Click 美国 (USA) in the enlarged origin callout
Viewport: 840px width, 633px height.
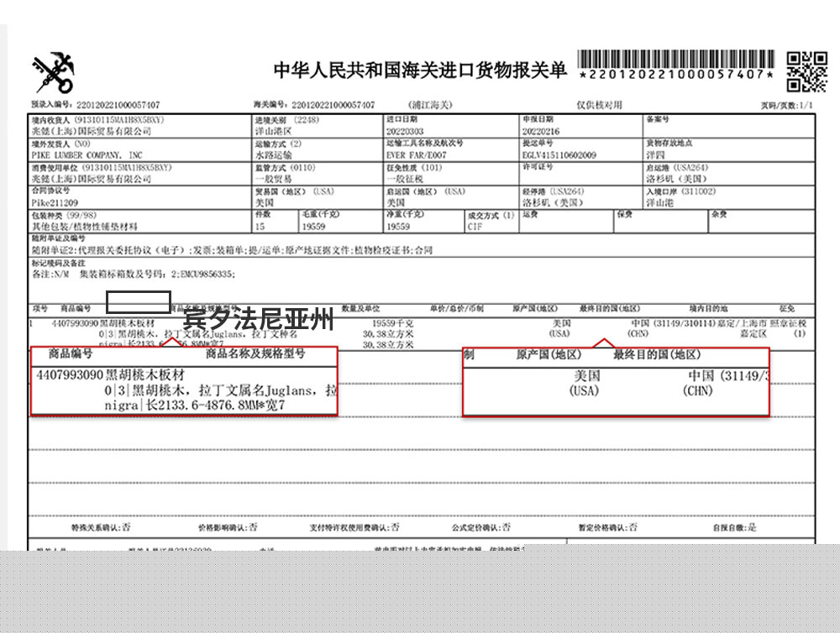[x=585, y=383]
